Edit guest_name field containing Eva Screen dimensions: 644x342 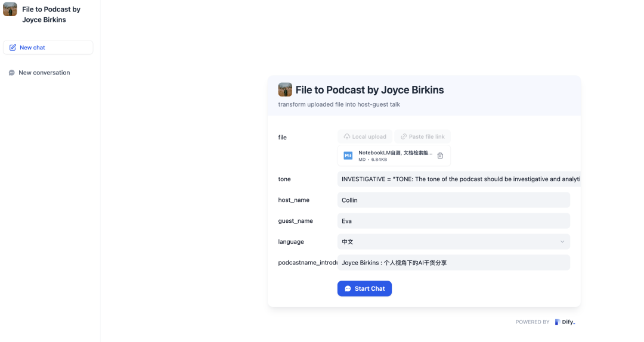pyautogui.click(x=453, y=221)
